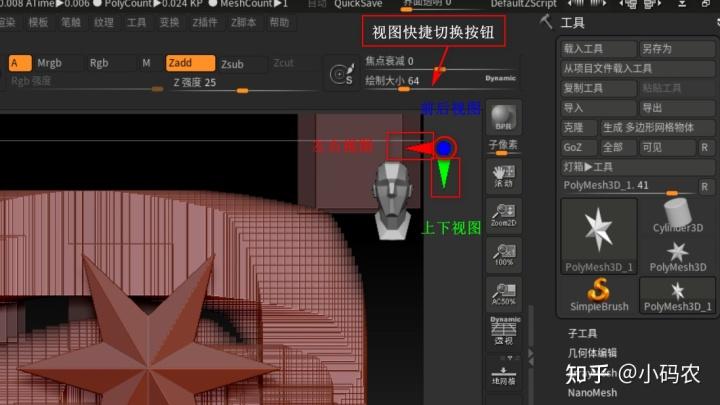Image resolution: width=720 pixels, height=405 pixels.
Task: Open the 帮助 (Help) menu
Action: 279,22
